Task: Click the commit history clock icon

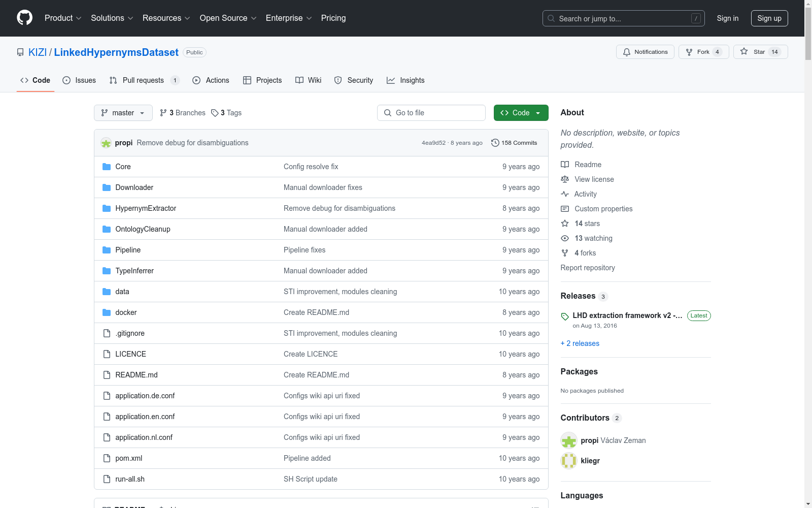Action: (495, 143)
